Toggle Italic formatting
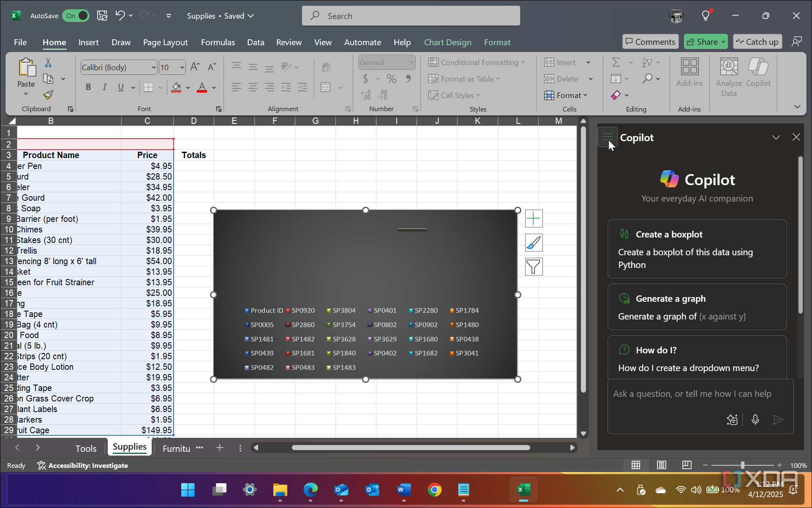 tap(104, 87)
